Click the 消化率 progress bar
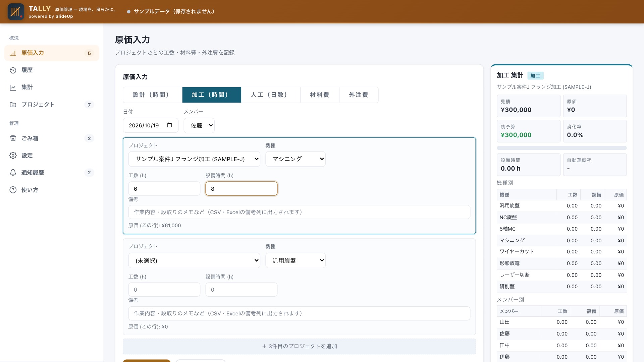 point(561,148)
